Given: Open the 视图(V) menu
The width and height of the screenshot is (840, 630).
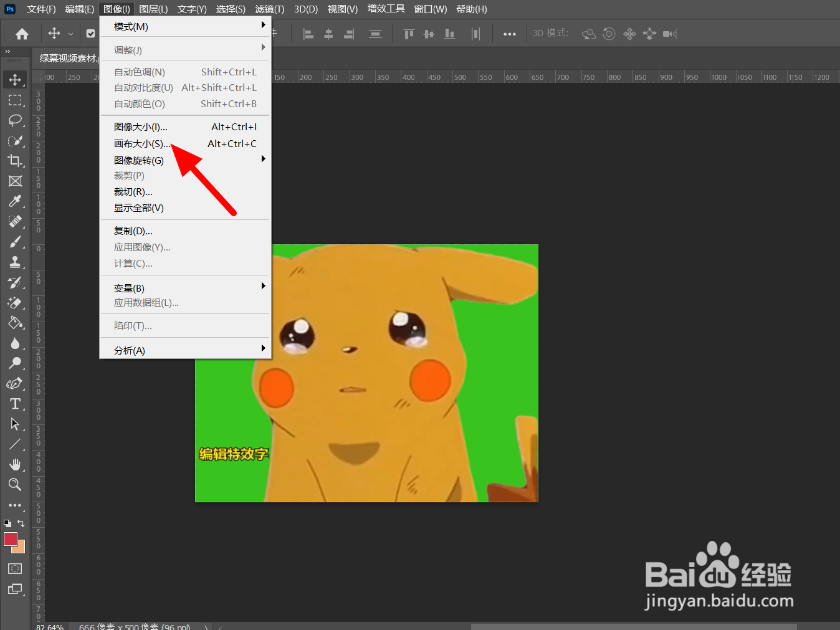Looking at the screenshot, I should coord(343,9).
